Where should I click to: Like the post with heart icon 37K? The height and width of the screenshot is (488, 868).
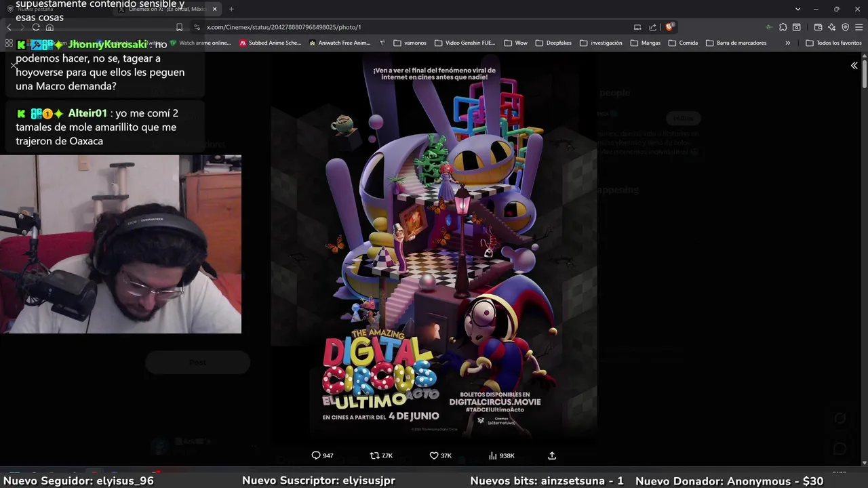pos(441,455)
